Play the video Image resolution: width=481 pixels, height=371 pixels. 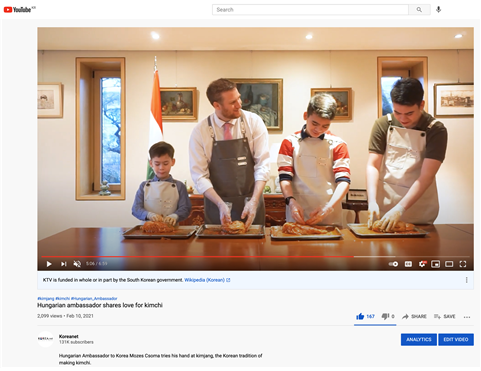49,264
